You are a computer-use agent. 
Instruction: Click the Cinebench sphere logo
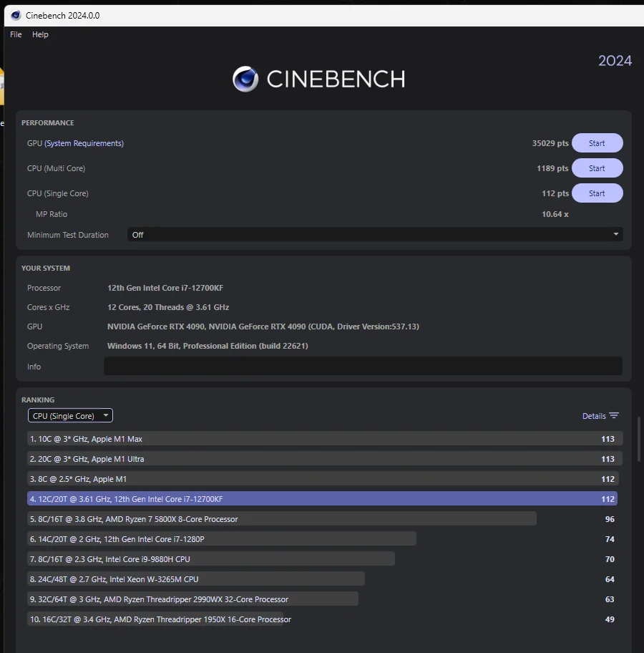[245, 79]
